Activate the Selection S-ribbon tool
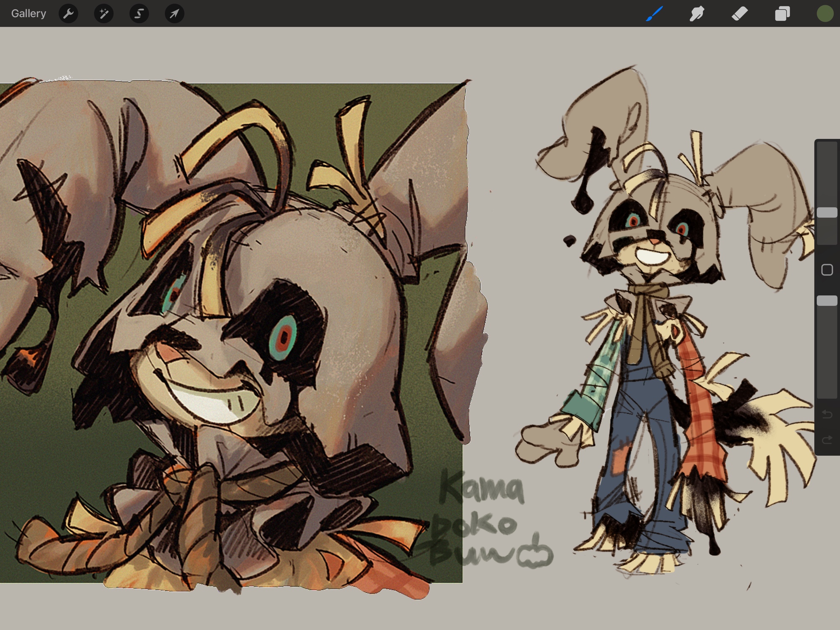This screenshot has width=840, height=630. 139,14
